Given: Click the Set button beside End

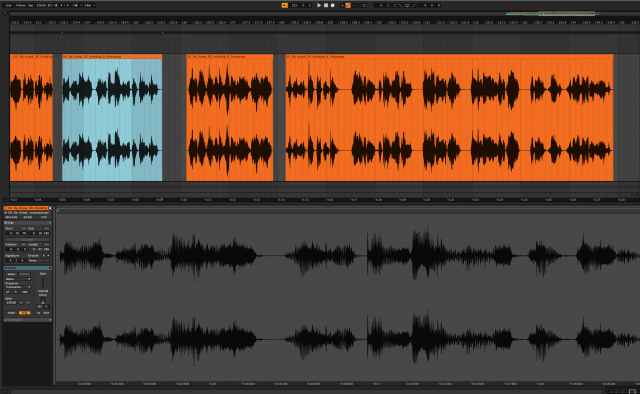Looking at the screenshot, I should click(x=47, y=228).
